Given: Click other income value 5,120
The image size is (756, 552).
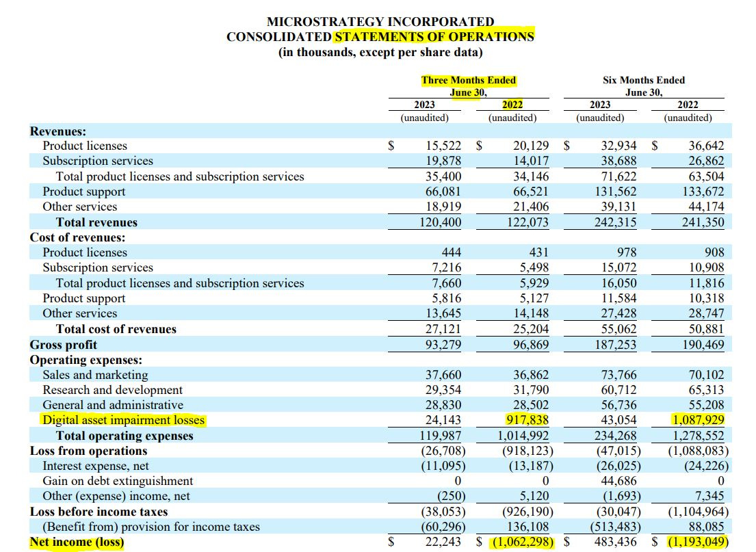Looking at the screenshot, I should pyautogui.click(x=534, y=496).
